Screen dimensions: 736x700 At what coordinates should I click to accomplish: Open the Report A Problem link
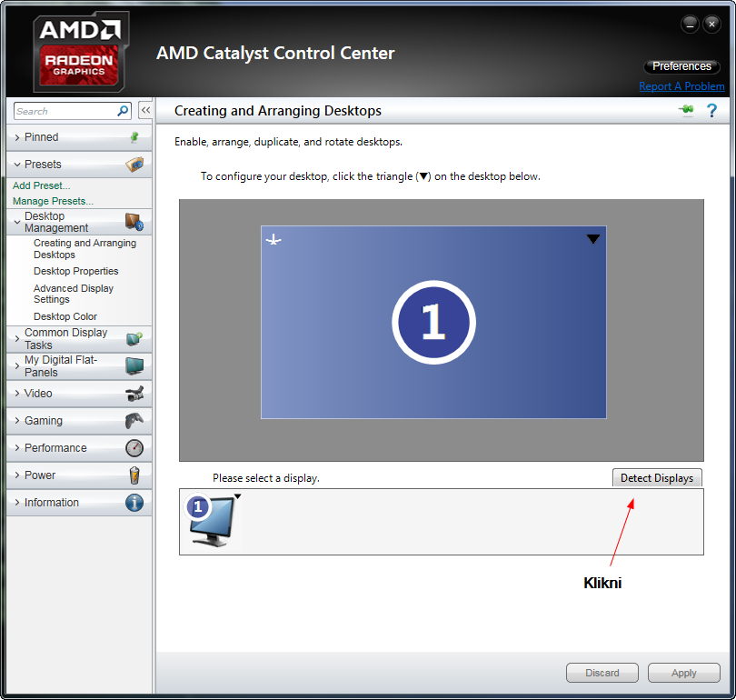point(681,86)
